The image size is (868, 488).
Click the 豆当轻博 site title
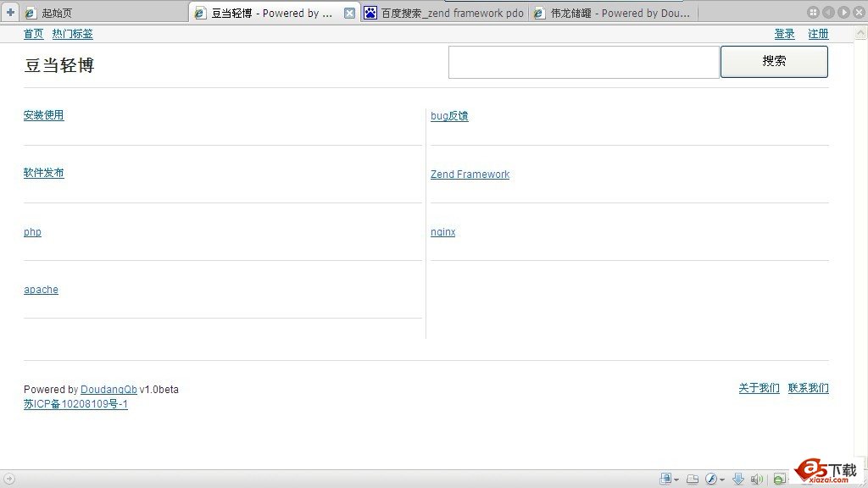(59, 65)
